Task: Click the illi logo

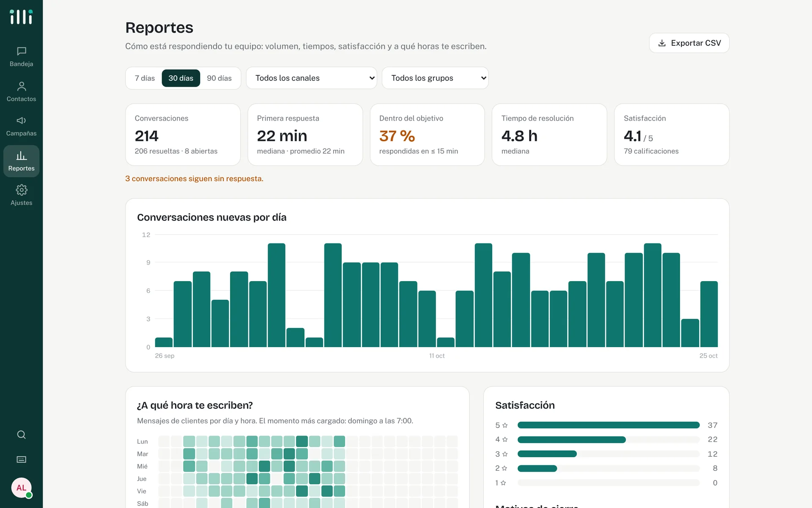Action: [x=21, y=17]
